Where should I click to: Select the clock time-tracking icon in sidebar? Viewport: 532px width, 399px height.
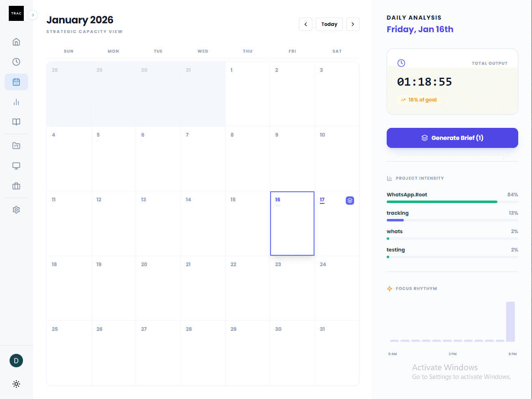(x=16, y=61)
